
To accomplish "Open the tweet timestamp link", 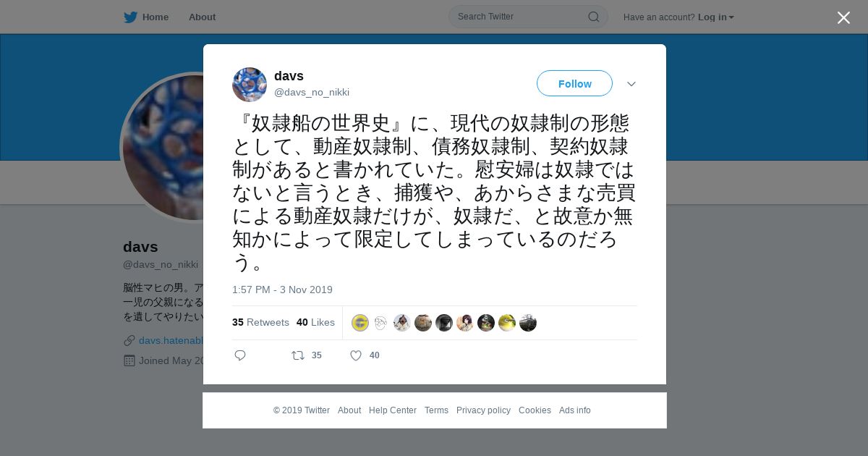I will (282, 290).
